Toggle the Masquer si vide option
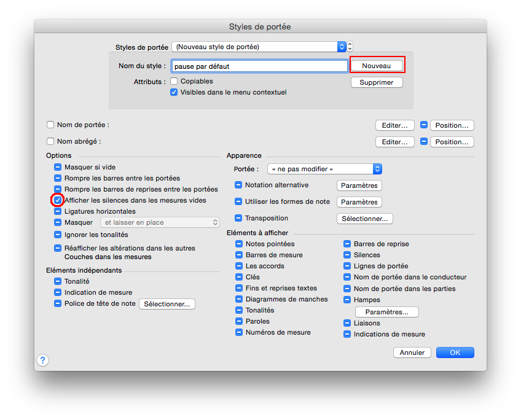 [58, 167]
